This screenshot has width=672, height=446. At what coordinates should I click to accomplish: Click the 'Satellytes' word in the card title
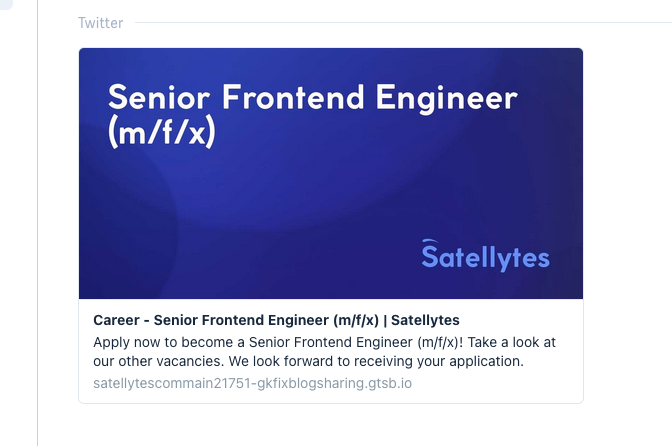tap(425, 320)
